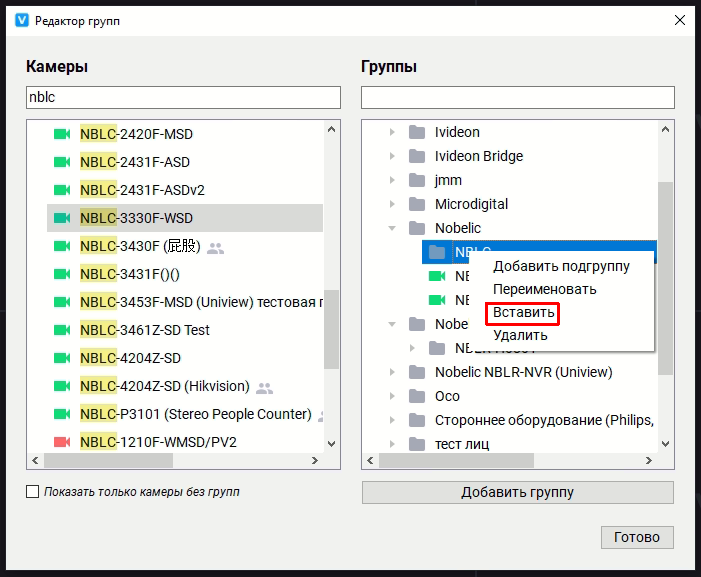Click the cameras search field containing 'nblc'
Viewport: 701px width, 577px height.
[x=183, y=97]
